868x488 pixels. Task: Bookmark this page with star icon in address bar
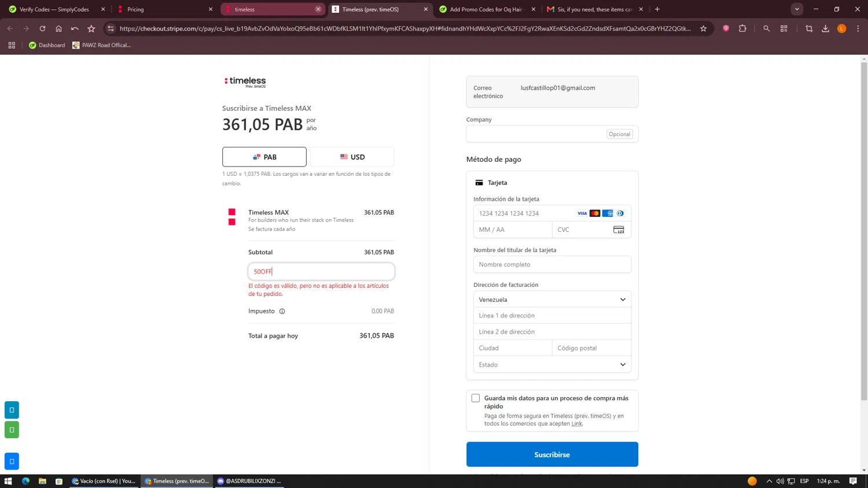click(x=704, y=28)
